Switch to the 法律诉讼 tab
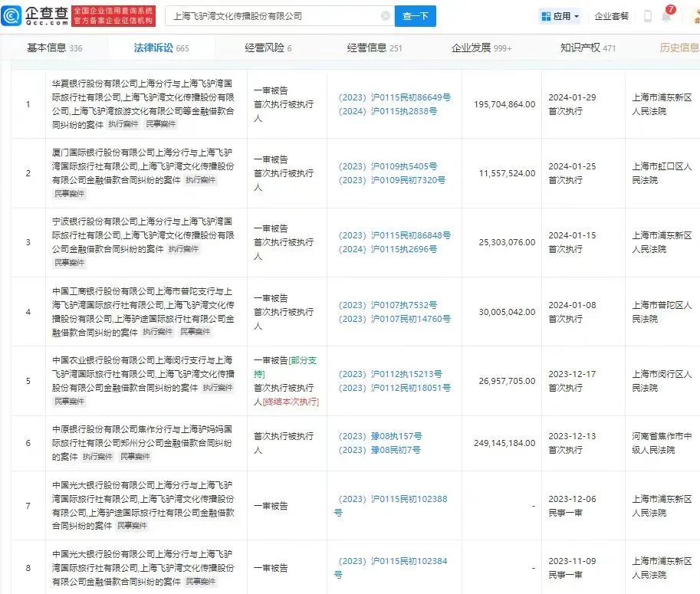Screen dimensions: 700x594 coord(161,48)
